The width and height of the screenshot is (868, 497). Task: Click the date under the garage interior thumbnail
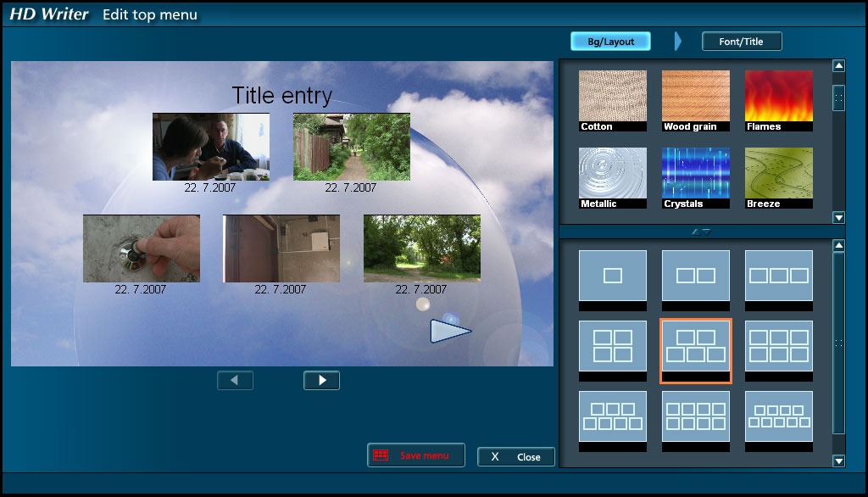point(280,289)
